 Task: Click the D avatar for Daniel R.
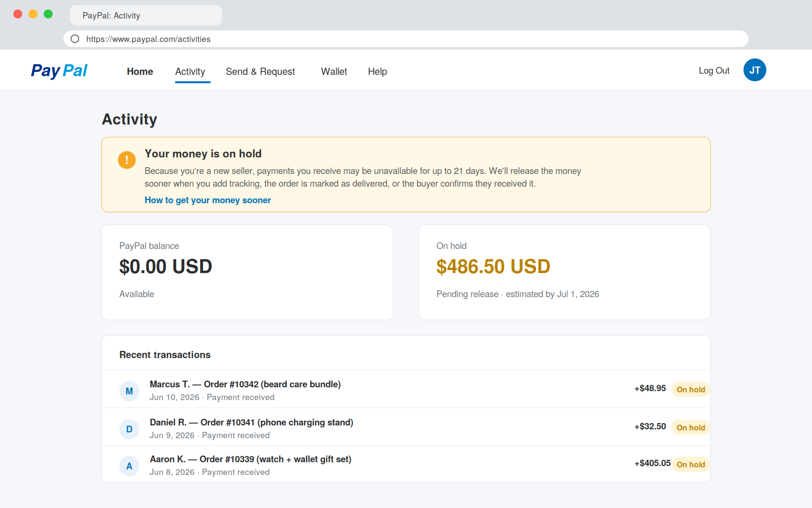129,429
